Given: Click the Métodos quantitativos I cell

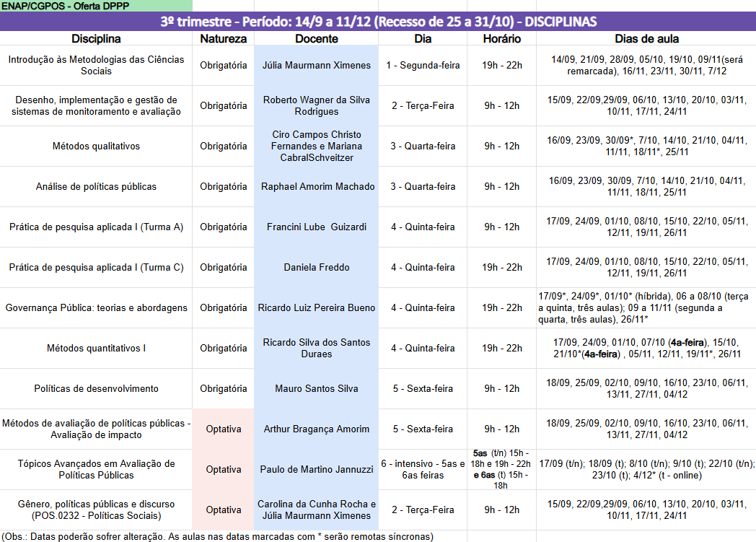Looking at the screenshot, I should [x=96, y=348].
